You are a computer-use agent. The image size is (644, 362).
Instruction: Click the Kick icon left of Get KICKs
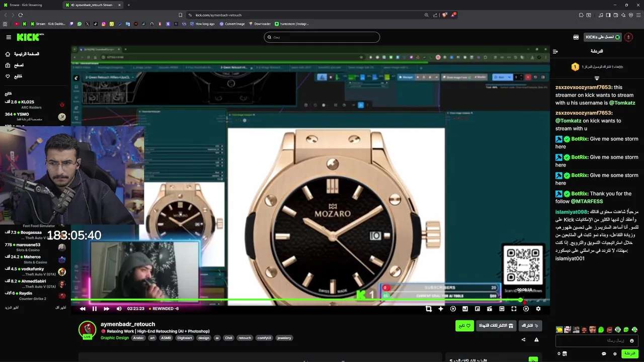[576, 37]
